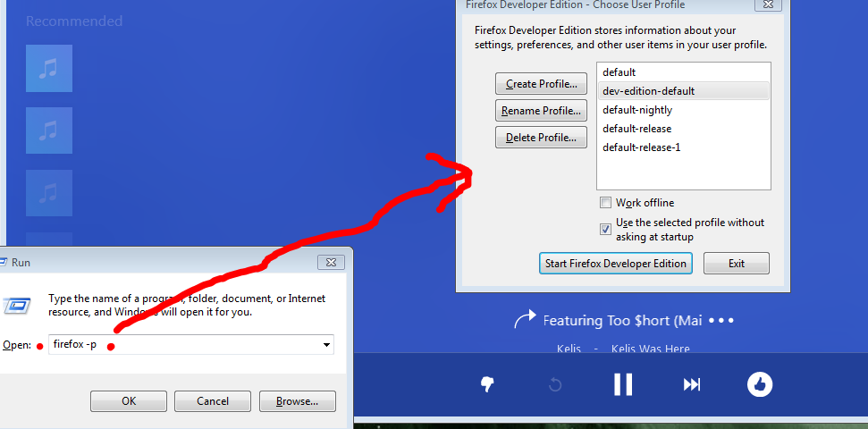Skip to the next track

click(692, 384)
